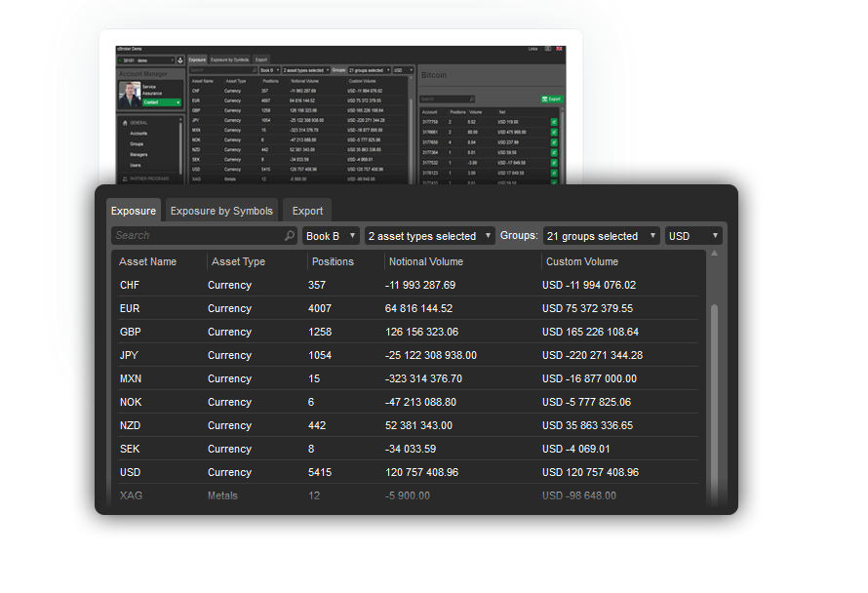Open the enlarged Export tab
This screenshot has height=593, width=868.
click(x=307, y=211)
